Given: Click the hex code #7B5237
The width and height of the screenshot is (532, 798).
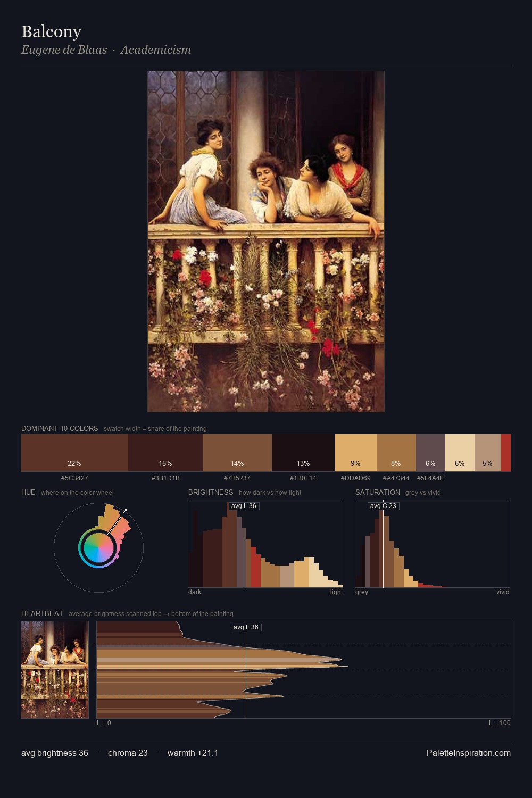Looking at the screenshot, I should coord(237,478).
